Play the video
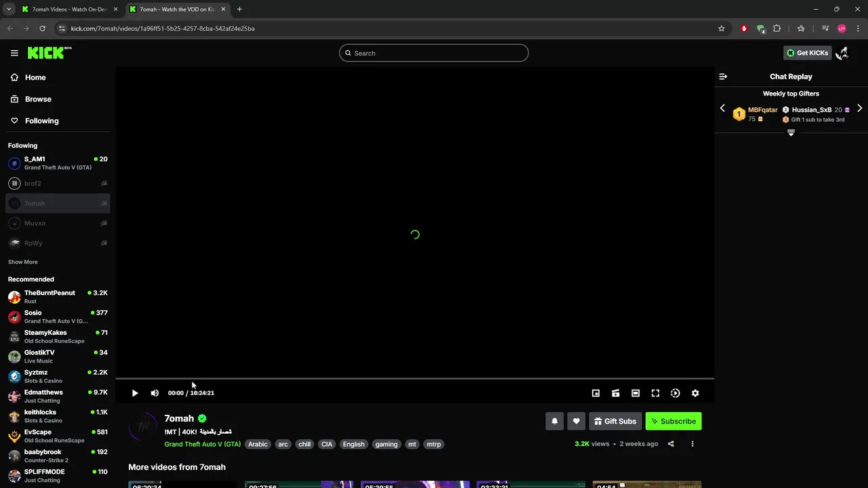Screen dimensions: 868x488 pyautogui.click(x=135, y=393)
